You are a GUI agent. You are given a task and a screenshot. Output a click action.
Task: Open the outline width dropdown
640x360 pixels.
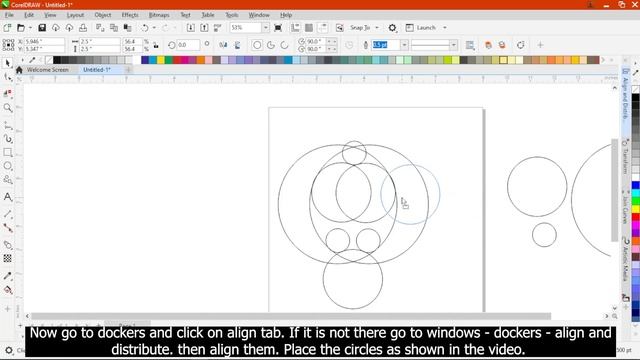404,45
